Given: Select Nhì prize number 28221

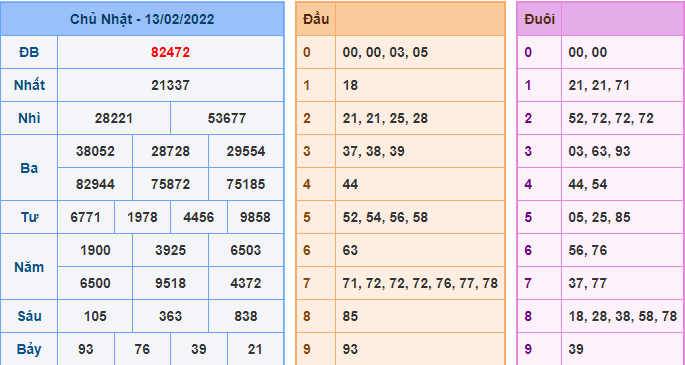Looking at the screenshot, I should [x=114, y=118].
